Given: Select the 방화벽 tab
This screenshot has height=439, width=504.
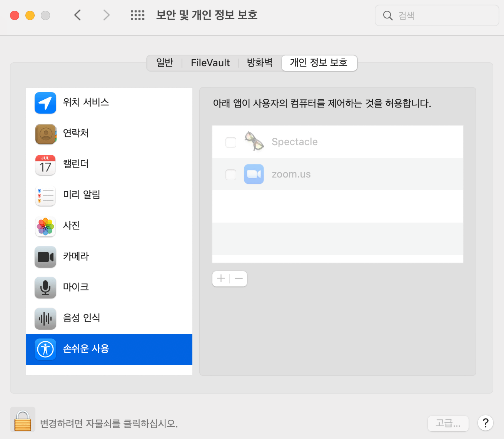Looking at the screenshot, I should click(259, 63).
